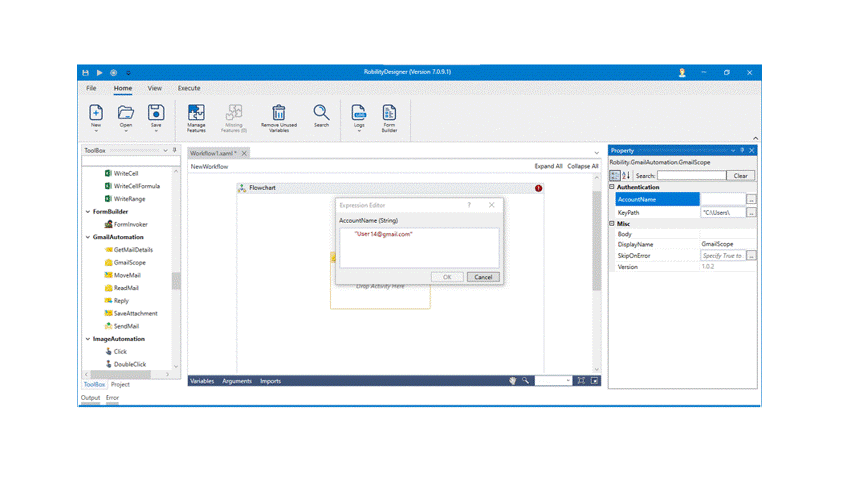This screenshot has width=853, height=480.
Task: Collapse the Authentication section in Property panel
Action: [x=612, y=187]
